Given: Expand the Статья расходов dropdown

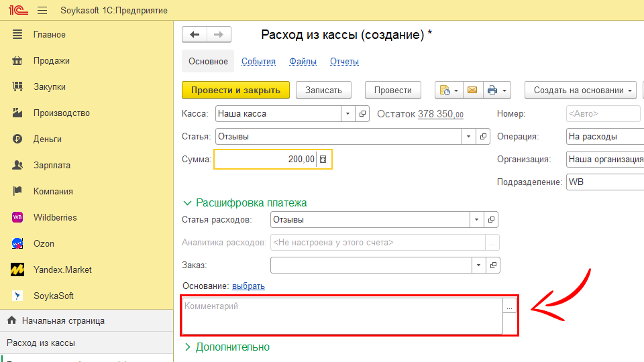Looking at the screenshot, I should point(476,220).
